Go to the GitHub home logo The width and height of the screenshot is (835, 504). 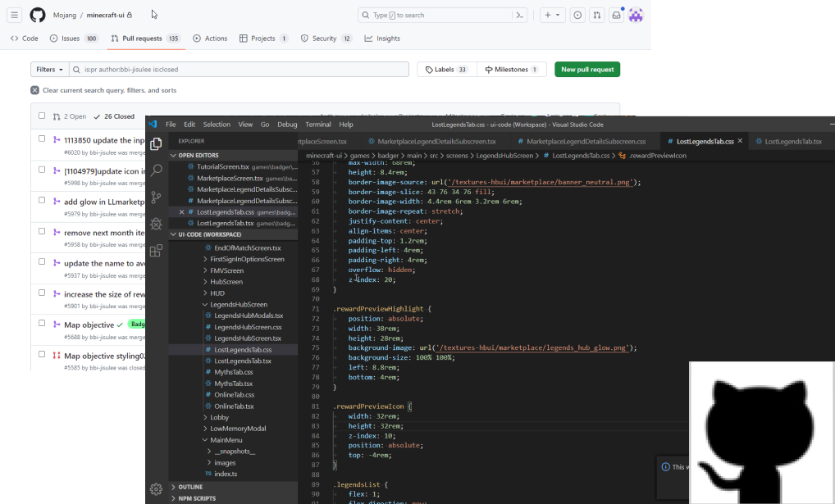tap(37, 15)
